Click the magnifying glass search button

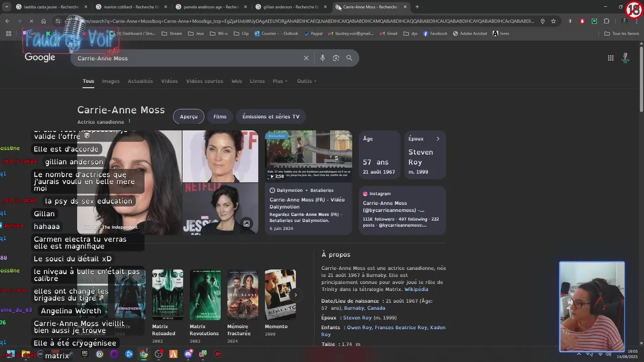click(x=349, y=58)
